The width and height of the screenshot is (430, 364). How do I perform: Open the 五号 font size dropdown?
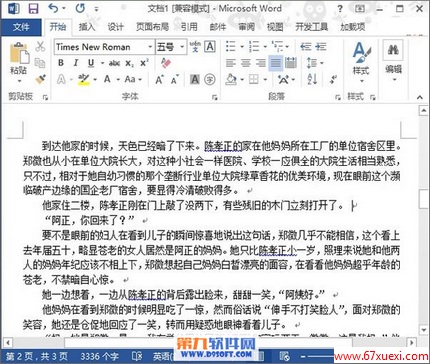(x=182, y=47)
